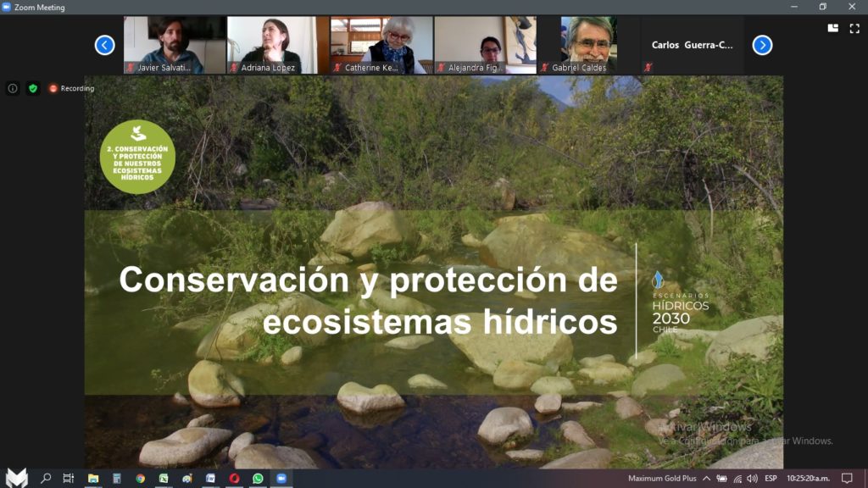Select Javier Salvati's video thumbnail
Viewport: 868px width, 488px height.
[x=175, y=45]
